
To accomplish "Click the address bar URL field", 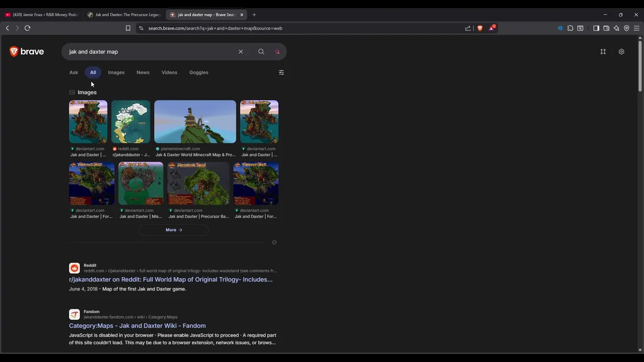I will point(302,28).
